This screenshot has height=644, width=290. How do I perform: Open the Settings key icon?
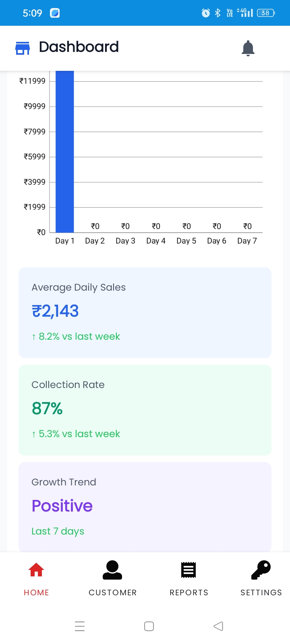coord(261,570)
